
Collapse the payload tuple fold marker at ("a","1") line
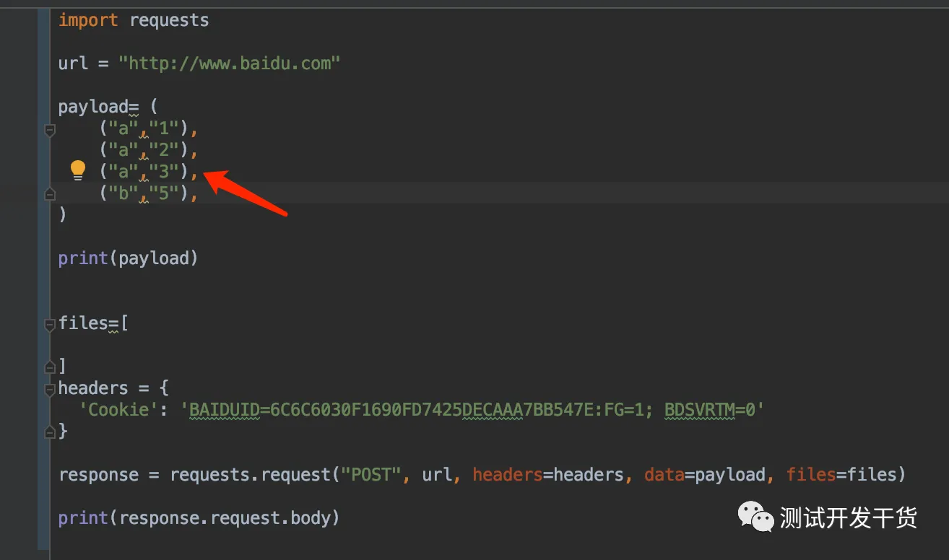pyautogui.click(x=50, y=131)
